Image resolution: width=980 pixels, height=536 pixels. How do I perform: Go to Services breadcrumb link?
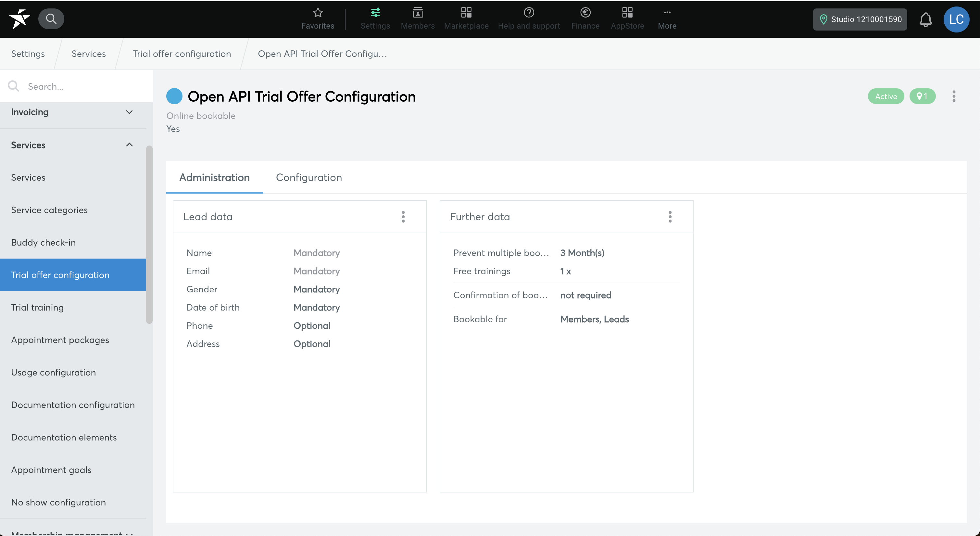pyautogui.click(x=89, y=54)
